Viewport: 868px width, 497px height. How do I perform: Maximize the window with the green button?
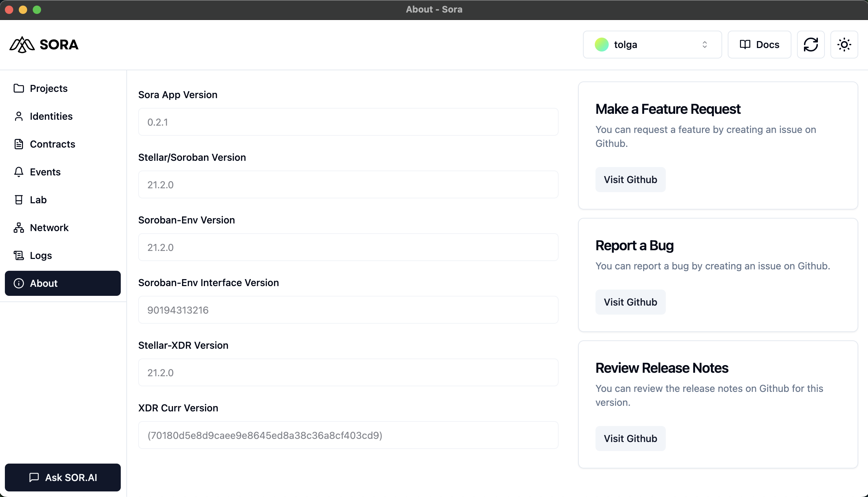37,10
